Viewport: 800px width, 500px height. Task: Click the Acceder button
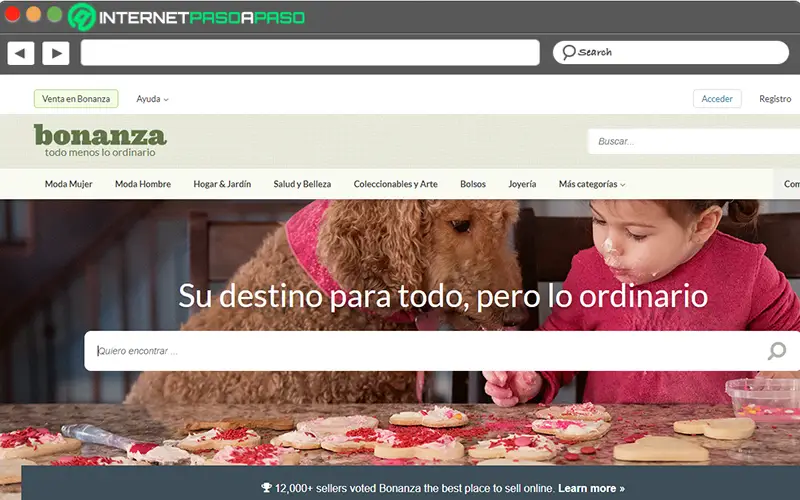717,99
